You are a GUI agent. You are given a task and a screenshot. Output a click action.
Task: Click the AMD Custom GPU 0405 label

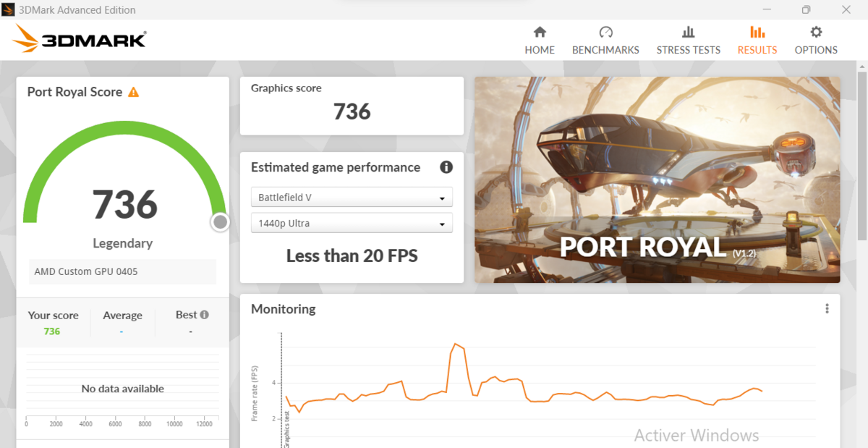click(86, 271)
